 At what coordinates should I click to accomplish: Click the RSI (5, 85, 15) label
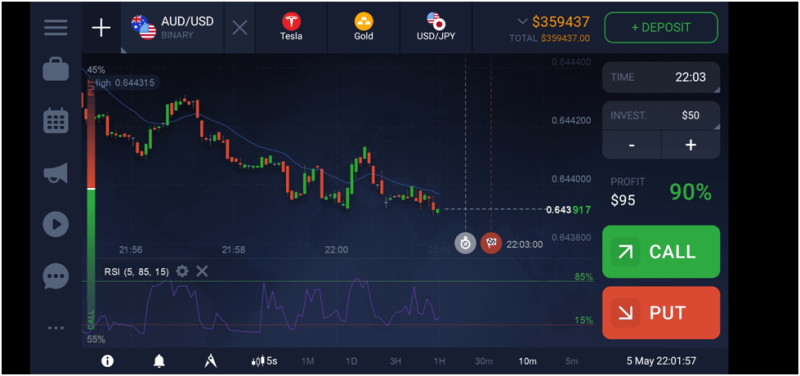tap(136, 272)
